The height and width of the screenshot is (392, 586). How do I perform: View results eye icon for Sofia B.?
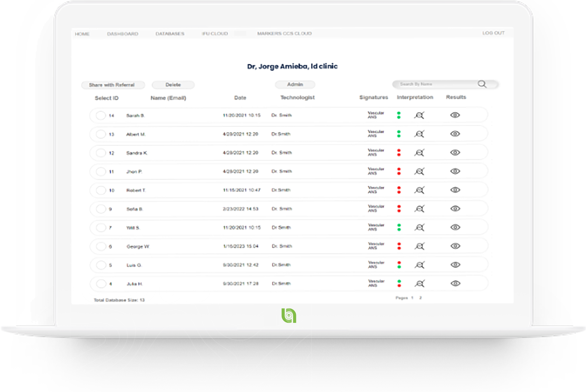coord(455,209)
